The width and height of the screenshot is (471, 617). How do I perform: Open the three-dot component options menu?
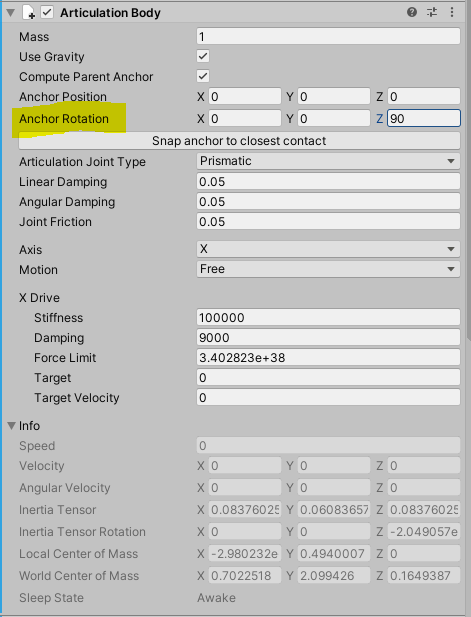point(452,13)
